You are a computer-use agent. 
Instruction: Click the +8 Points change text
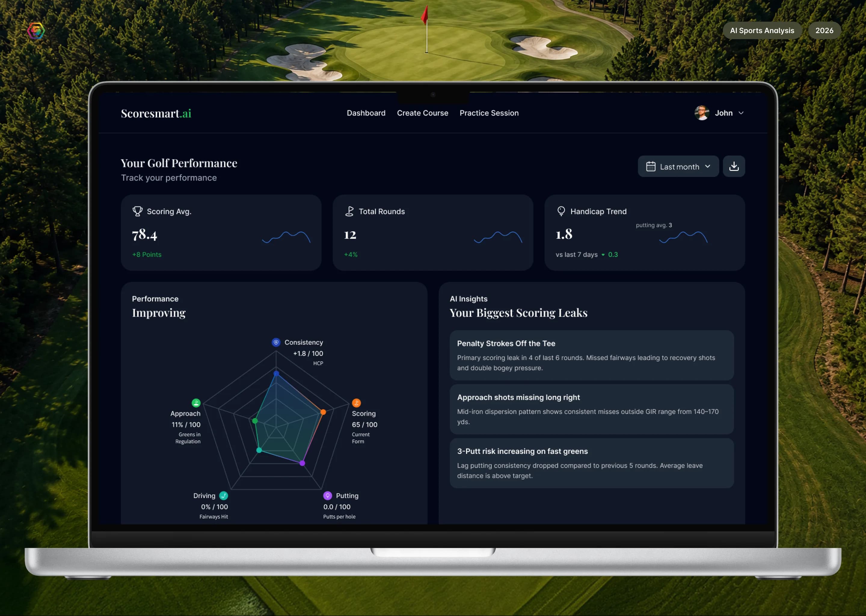point(147,254)
